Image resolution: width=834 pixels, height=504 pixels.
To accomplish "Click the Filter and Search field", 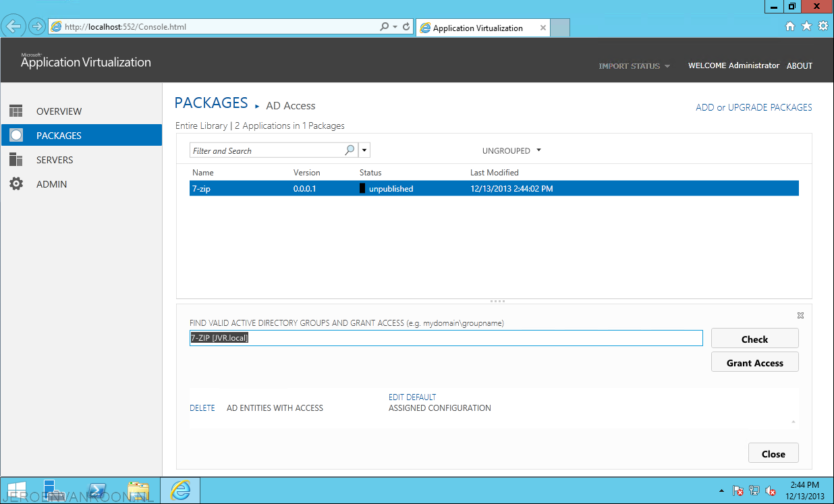I will (267, 150).
